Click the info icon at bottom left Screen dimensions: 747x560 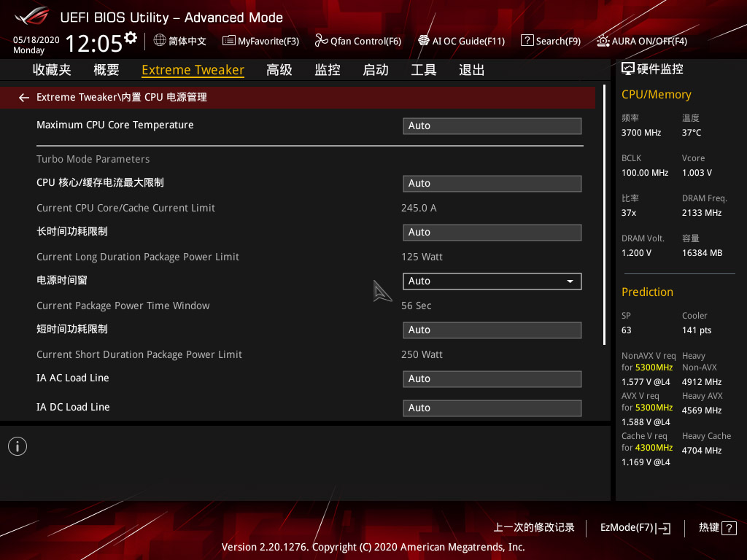(x=18, y=446)
